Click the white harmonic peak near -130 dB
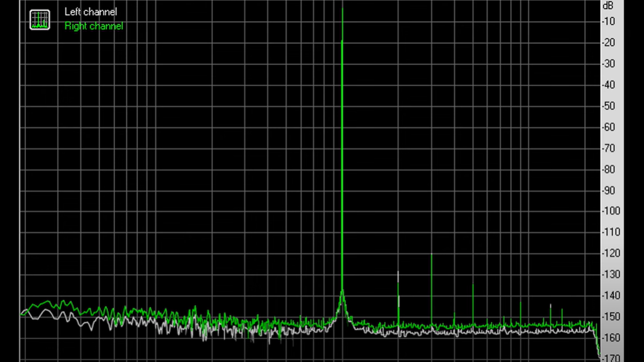The width and height of the screenshot is (644, 362). (x=398, y=273)
